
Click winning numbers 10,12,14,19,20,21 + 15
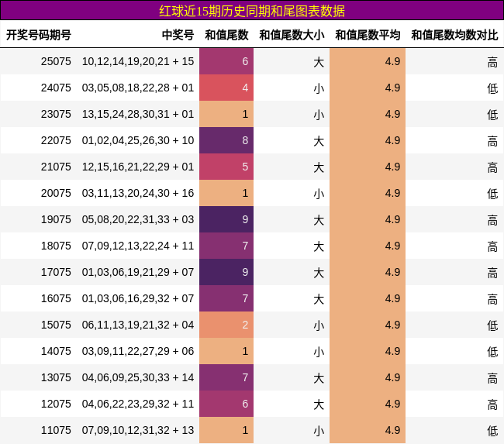tap(138, 61)
